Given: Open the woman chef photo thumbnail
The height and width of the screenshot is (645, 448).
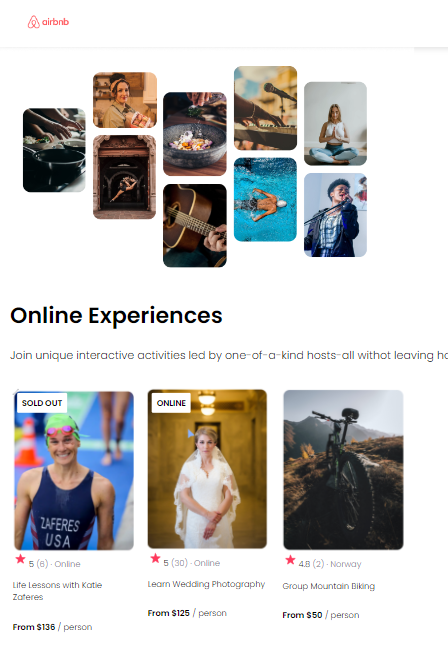Looking at the screenshot, I should (125, 100).
